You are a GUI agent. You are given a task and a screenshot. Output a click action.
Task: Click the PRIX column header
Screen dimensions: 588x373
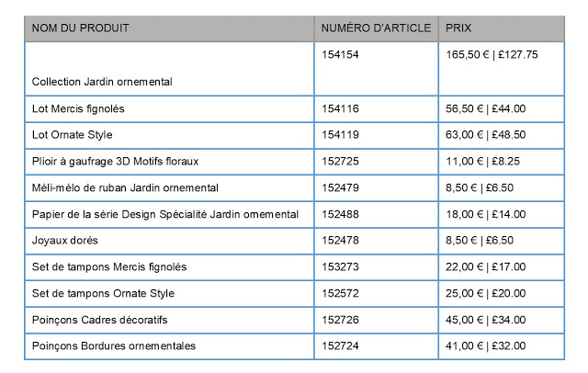tap(458, 28)
